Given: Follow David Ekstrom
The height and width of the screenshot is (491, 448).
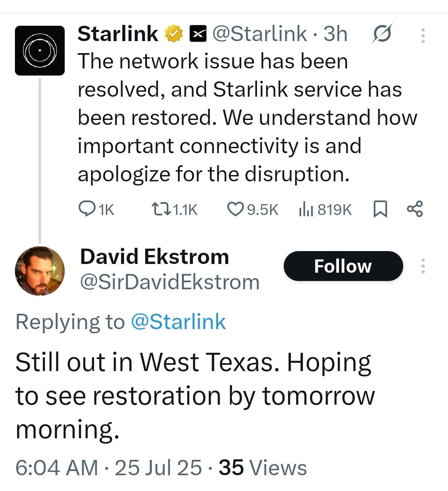Looking at the screenshot, I should click(343, 266).
